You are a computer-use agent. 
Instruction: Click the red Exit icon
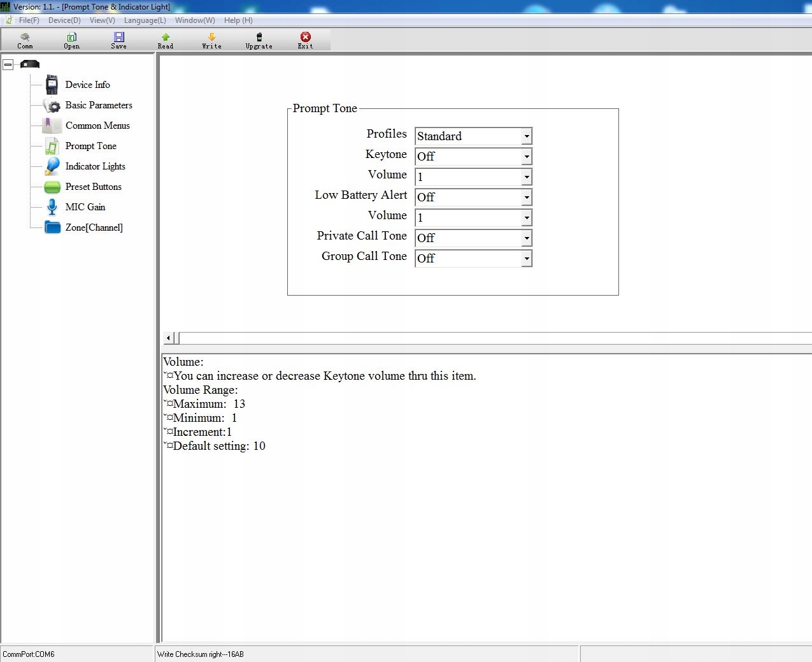306,37
